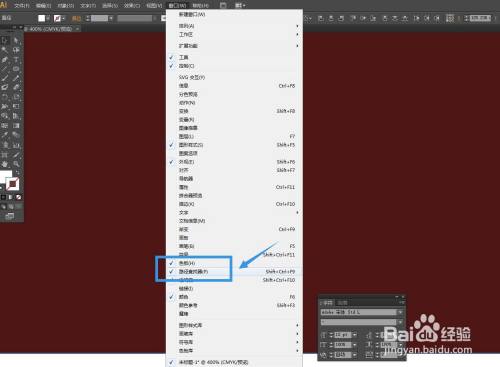Select the Magic Wand tool

[5, 50]
